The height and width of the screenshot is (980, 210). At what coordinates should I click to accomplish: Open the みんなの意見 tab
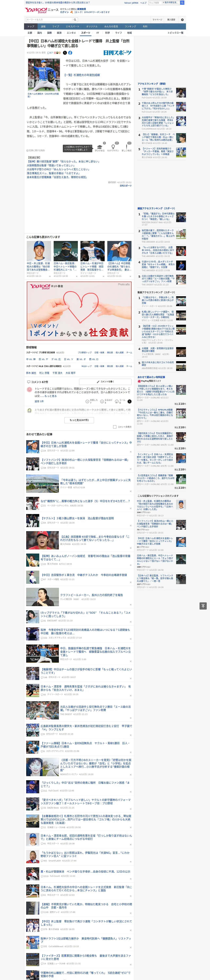point(111,27)
